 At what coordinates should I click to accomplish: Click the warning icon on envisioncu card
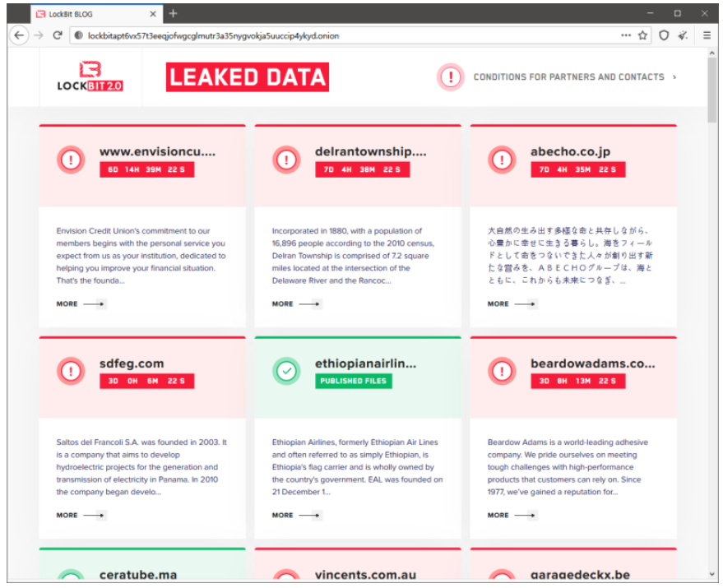(71, 160)
